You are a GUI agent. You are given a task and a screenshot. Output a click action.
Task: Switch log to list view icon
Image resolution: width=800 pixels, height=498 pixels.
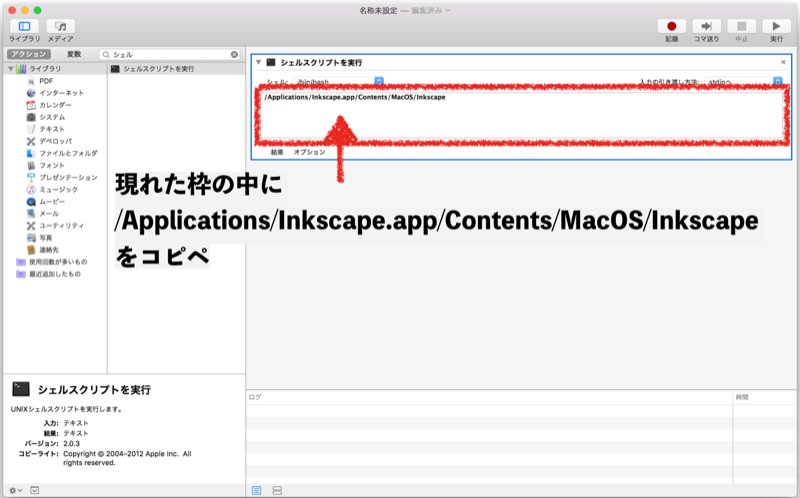[257, 490]
